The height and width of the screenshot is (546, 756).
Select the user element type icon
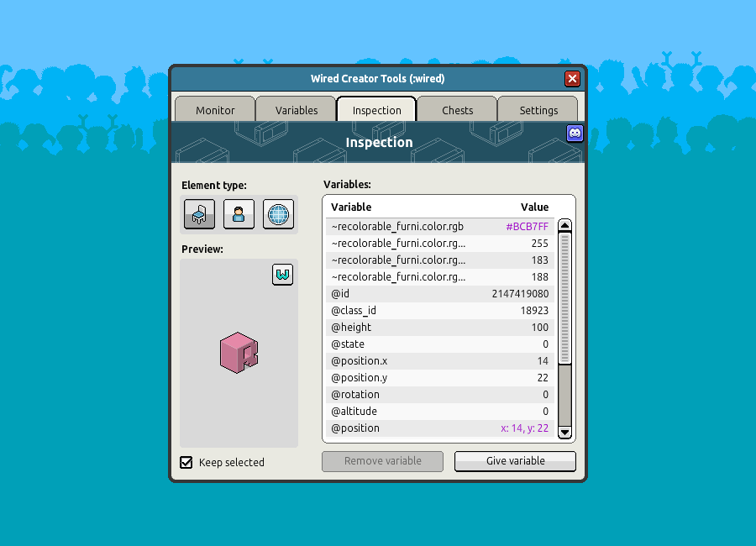pos(239,214)
